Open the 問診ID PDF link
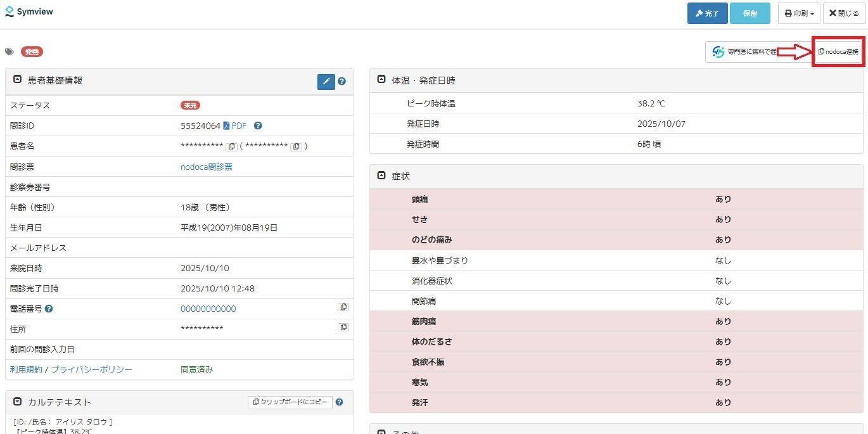868x434 pixels. pos(235,126)
